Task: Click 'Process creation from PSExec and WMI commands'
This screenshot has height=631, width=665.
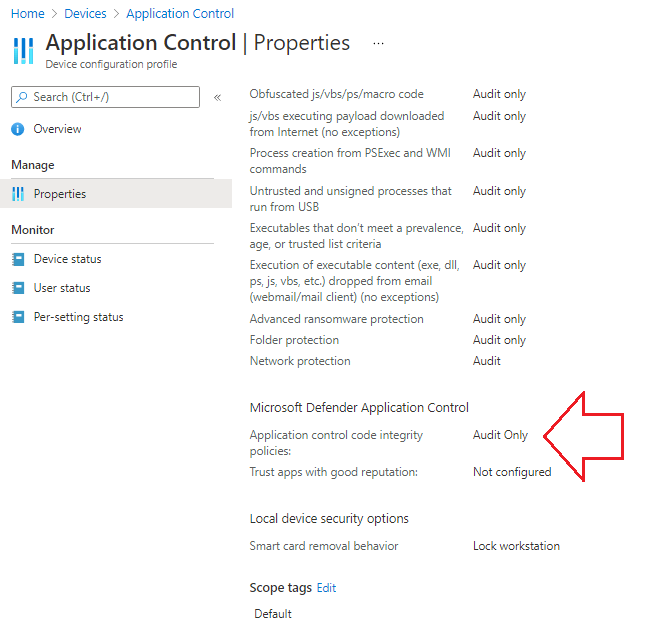Action: pyautogui.click(x=350, y=161)
